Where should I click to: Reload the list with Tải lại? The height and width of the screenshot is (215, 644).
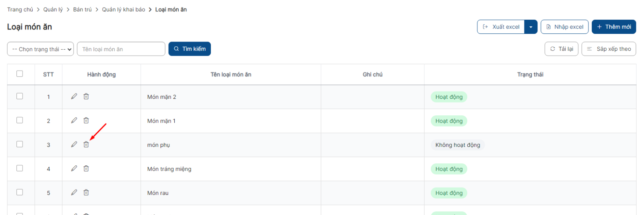(x=561, y=49)
